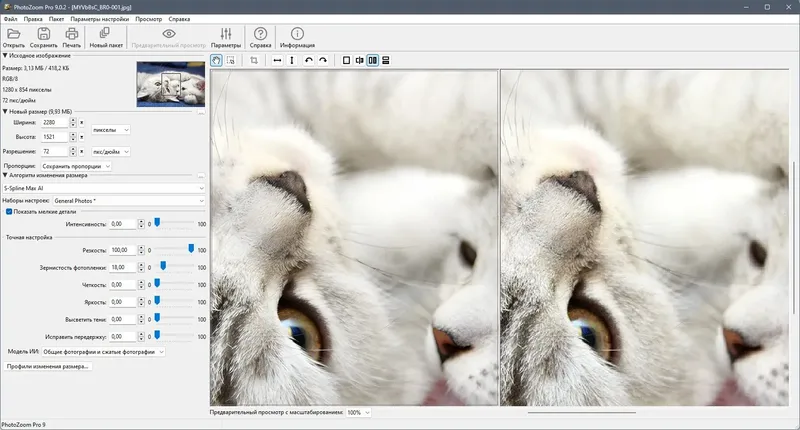Click the Параметры sliders icon

226,38
